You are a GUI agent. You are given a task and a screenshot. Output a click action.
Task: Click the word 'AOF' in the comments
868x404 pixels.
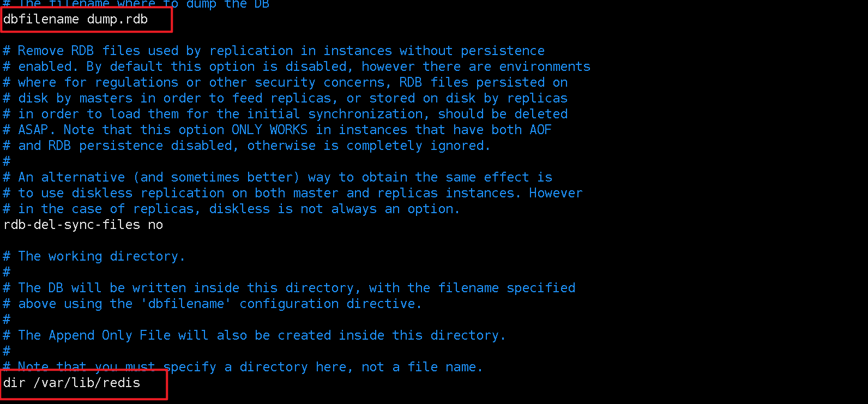click(540, 130)
